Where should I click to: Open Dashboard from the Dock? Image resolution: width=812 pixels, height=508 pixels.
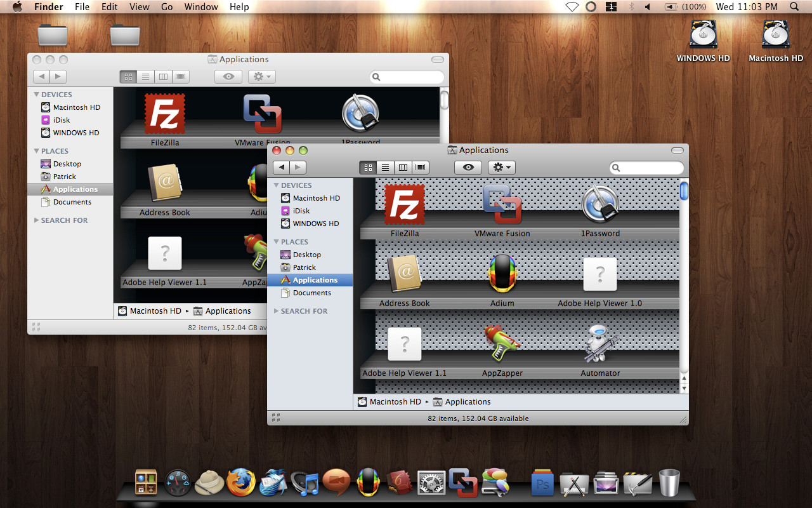[178, 483]
